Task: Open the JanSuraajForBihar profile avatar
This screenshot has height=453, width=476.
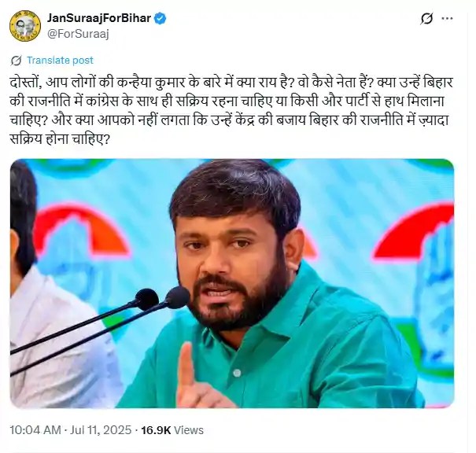Action: click(25, 26)
